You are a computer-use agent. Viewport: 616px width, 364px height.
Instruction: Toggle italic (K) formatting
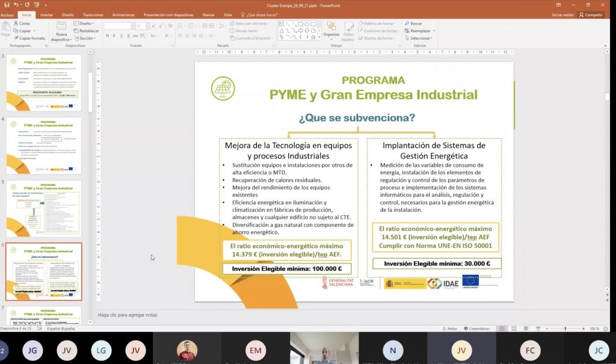click(x=114, y=35)
